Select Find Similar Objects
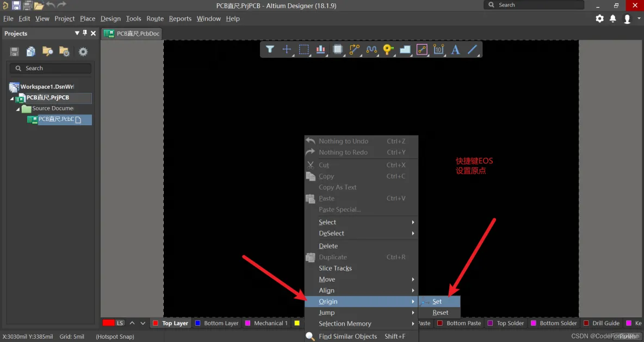This screenshot has height=342, width=644. (361, 336)
